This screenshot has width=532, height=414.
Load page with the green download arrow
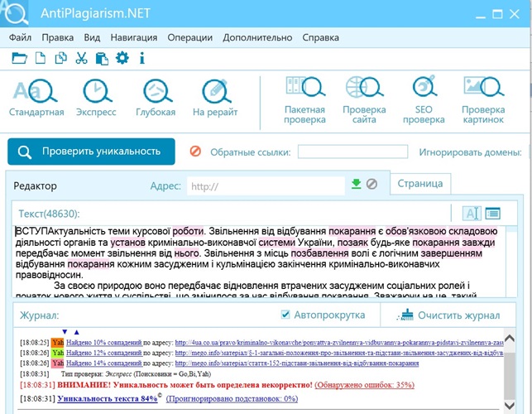pos(357,184)
